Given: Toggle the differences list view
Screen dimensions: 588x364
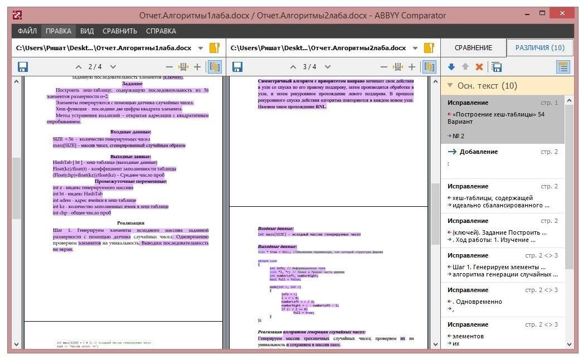Looking at the screenshot, I should point(563,67).
